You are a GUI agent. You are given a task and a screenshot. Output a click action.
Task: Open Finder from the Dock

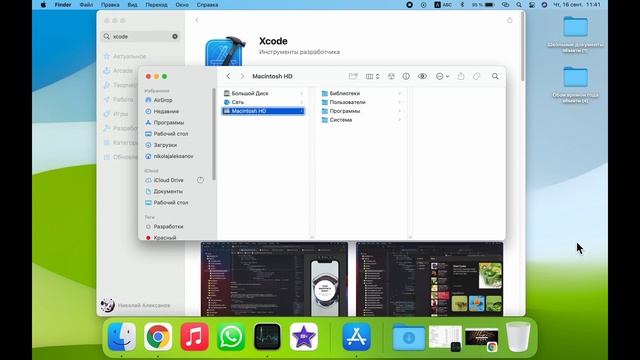click(x=122, y=337)
